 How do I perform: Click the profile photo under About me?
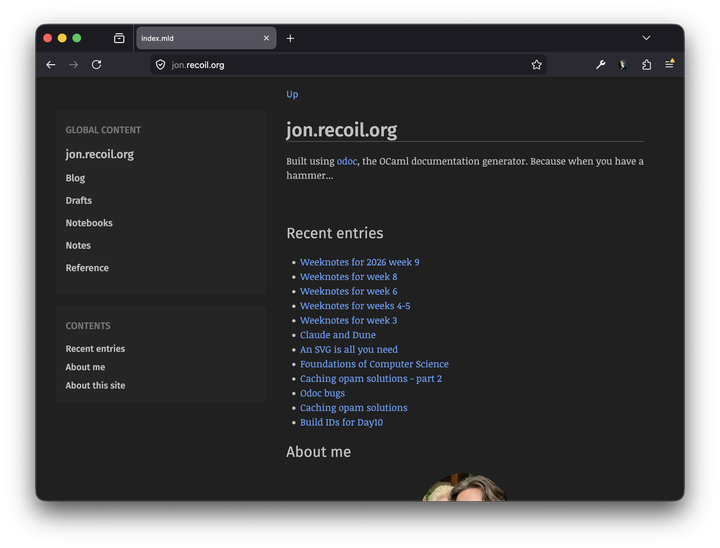[x=464, y=488]
